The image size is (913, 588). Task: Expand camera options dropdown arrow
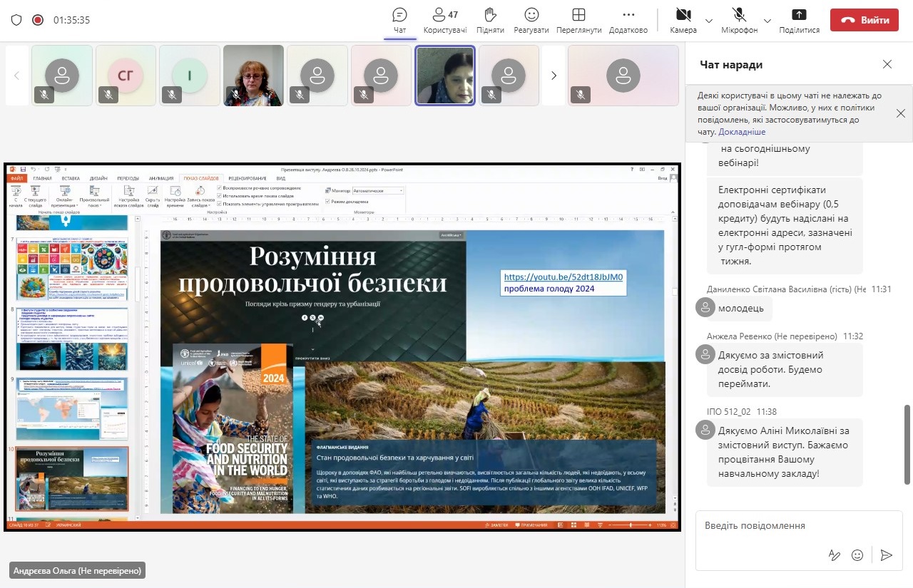click(x=709, y=21)
